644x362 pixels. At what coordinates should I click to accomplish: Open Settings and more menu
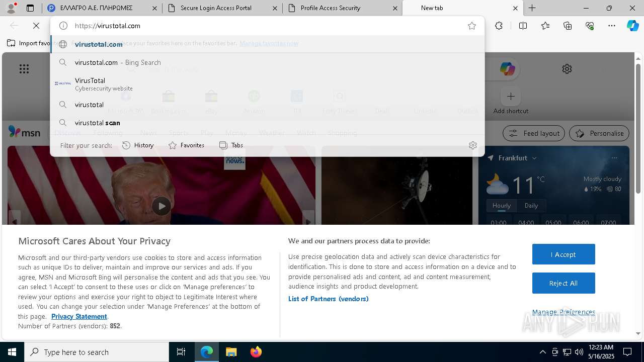[612, 26]
